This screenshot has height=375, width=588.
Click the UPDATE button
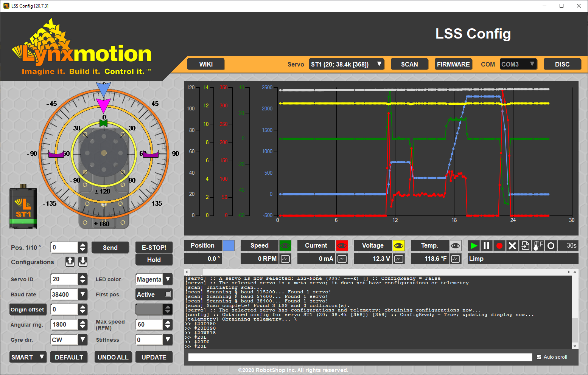pyautogui.click(x=154, y=357)
